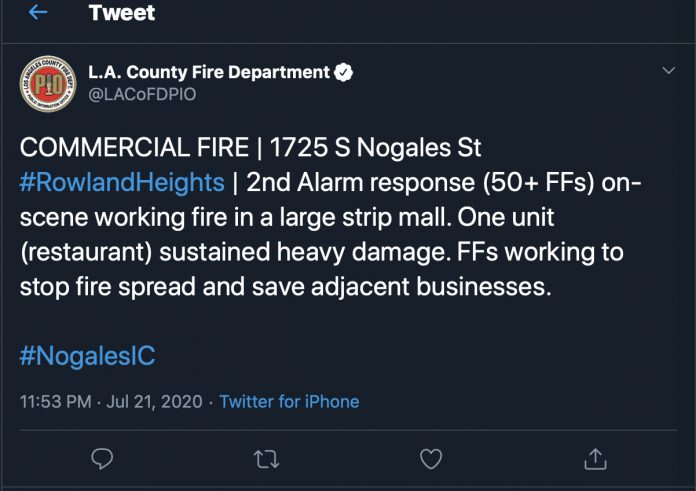
Task: Open the #NogalesIC hashtag link
Action: (87, 356)
